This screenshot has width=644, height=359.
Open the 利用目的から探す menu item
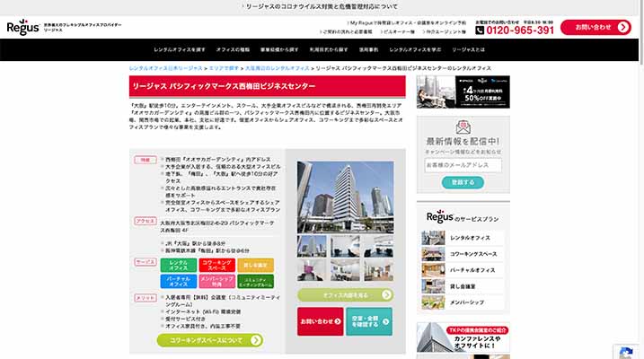pyautogui.click(x=329, y=49)
